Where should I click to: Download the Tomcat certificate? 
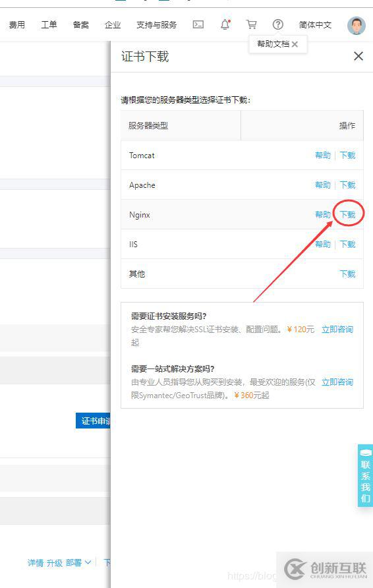point(347,156)
